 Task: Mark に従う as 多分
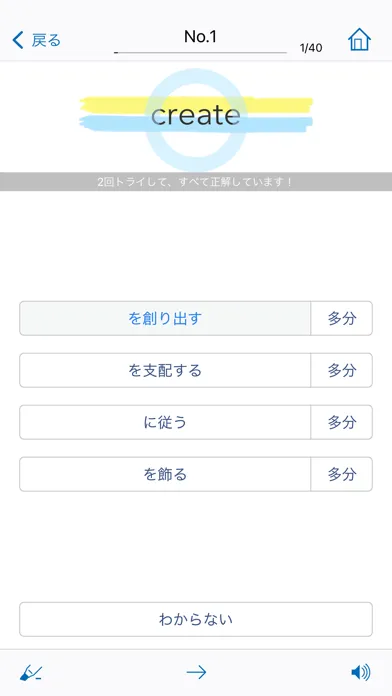(x=341, y=422)
